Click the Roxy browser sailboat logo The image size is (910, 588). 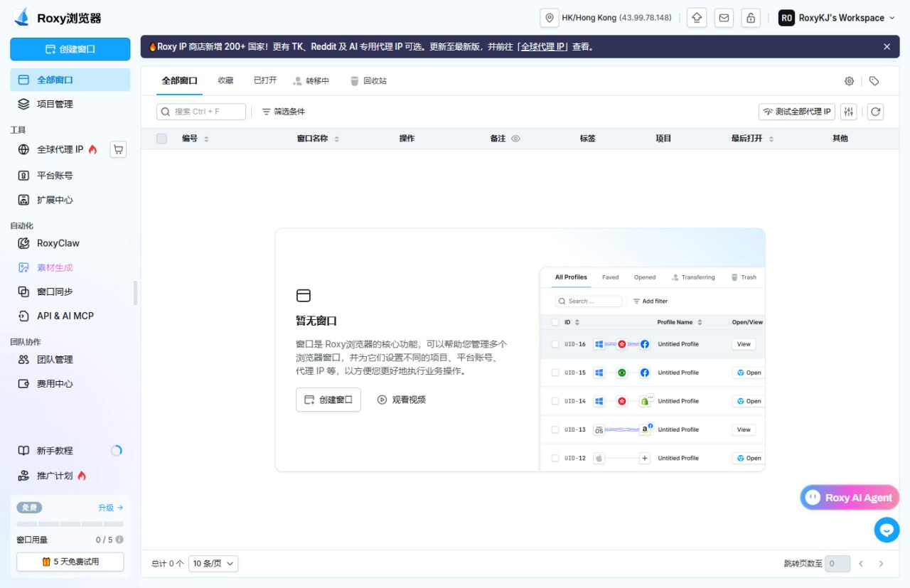(21, 18)
